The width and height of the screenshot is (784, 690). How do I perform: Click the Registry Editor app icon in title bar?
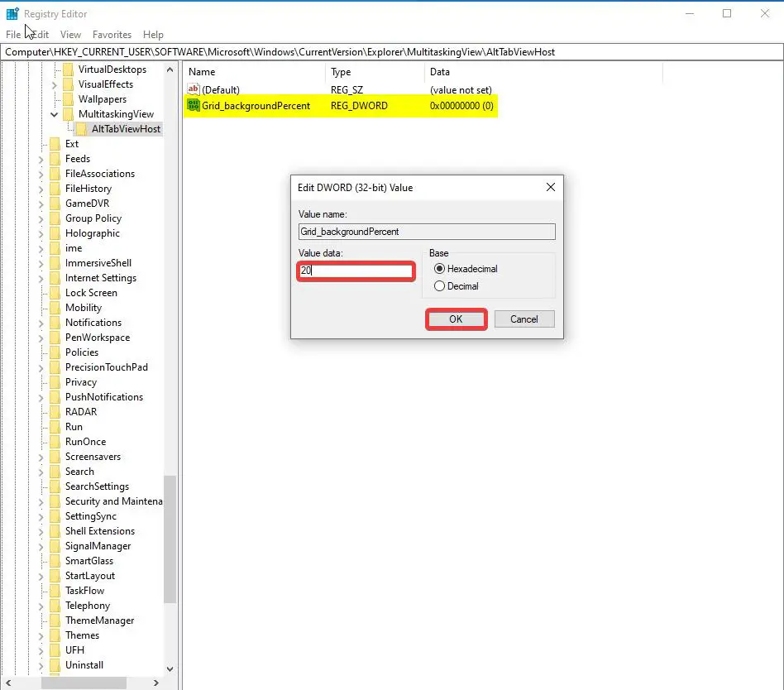[12, 13]
